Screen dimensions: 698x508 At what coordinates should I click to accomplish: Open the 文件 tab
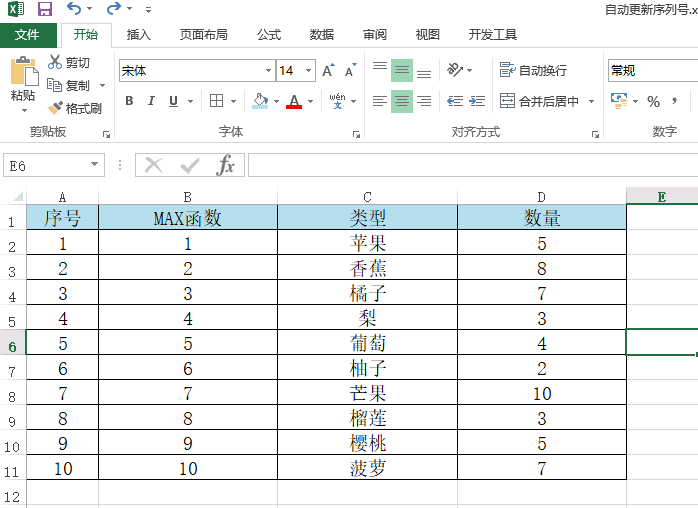(x=28, y=35)
